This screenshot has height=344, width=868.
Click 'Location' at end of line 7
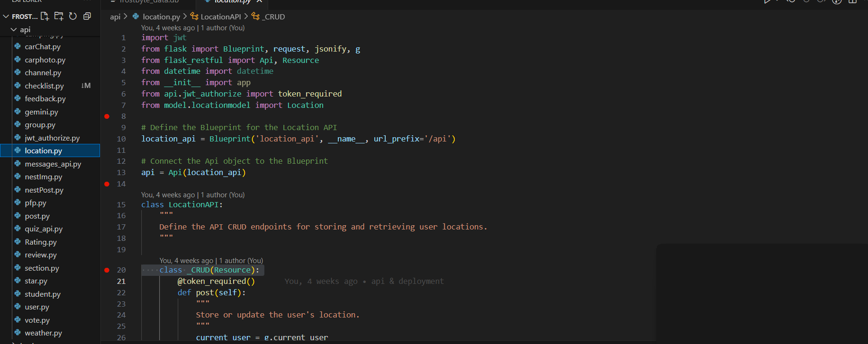305,106
